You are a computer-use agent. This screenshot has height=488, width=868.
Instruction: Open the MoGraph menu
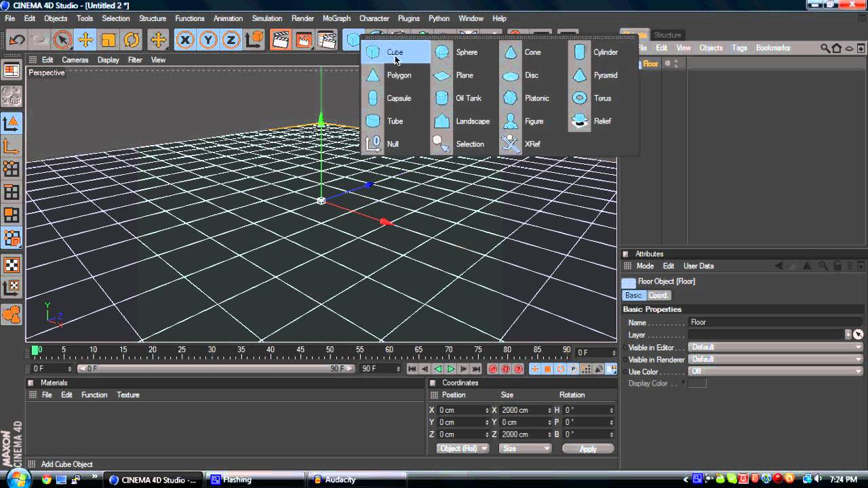336,18
